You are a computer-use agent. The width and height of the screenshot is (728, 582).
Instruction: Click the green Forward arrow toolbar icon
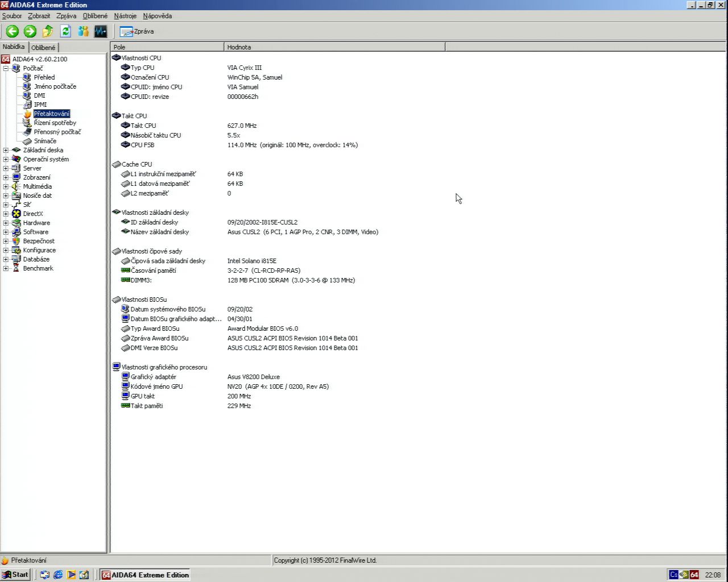pyautogui.click(x=30, y=31)
